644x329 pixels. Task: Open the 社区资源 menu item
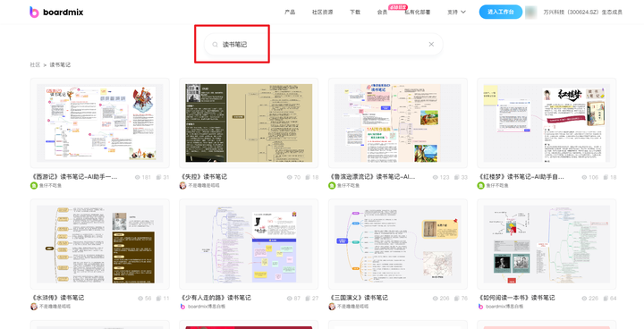tap(322, 12)
